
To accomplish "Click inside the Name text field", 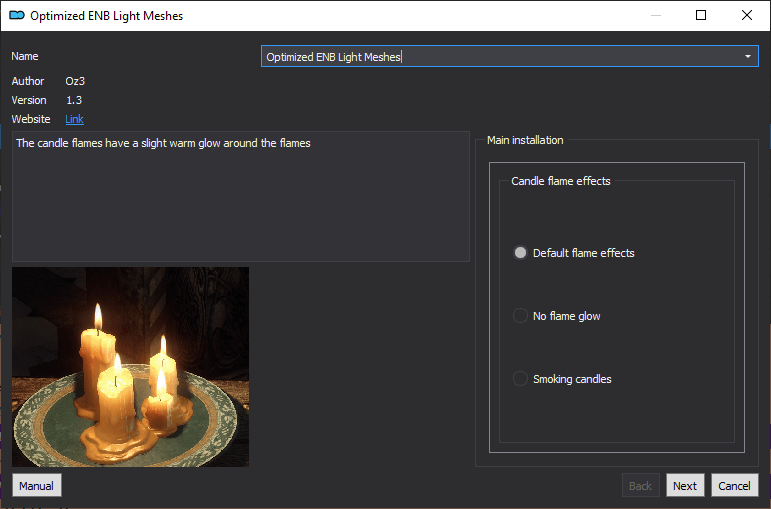I will 502,57.
